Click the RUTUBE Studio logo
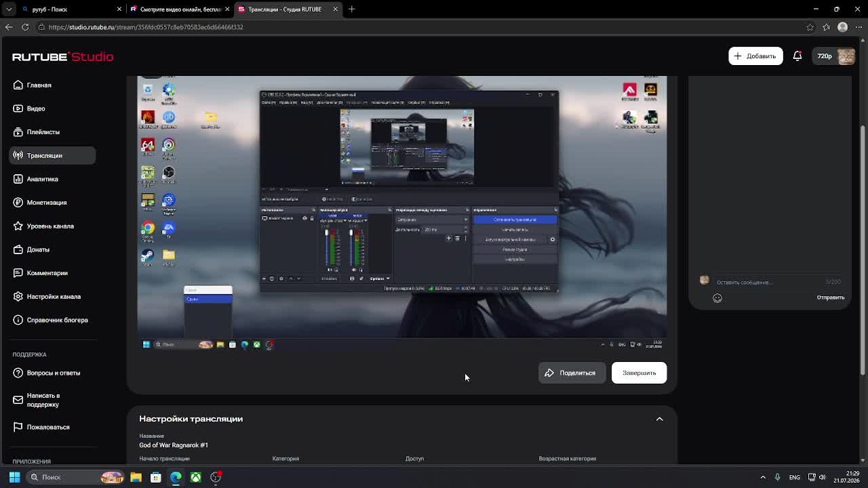The height and width of the screenshot is (488, 868). (62, 57)
